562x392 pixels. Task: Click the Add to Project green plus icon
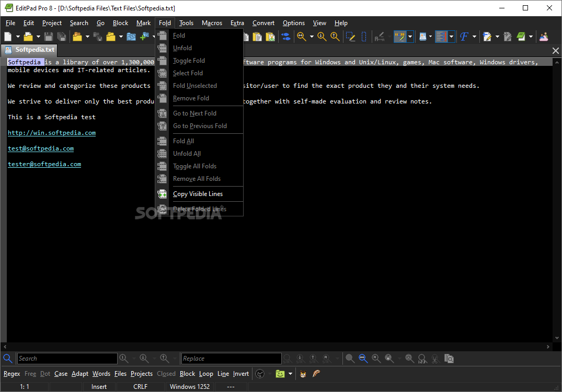(x=144, y=37)
